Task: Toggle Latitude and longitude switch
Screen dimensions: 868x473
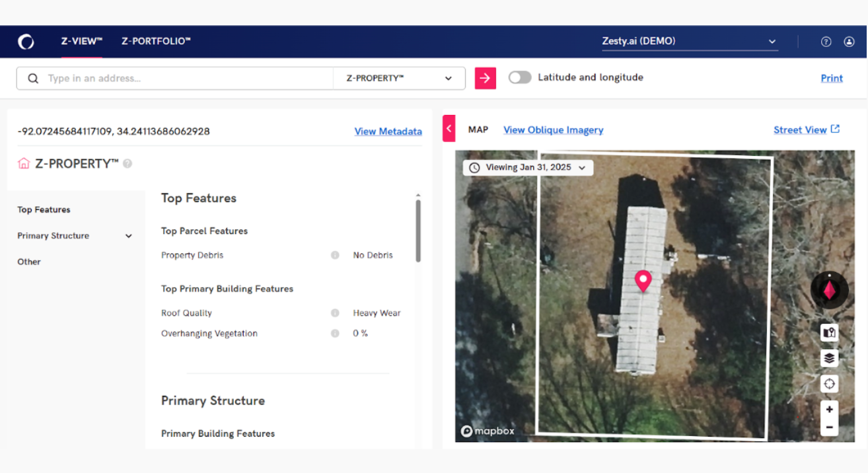Action: coord(520,77)
